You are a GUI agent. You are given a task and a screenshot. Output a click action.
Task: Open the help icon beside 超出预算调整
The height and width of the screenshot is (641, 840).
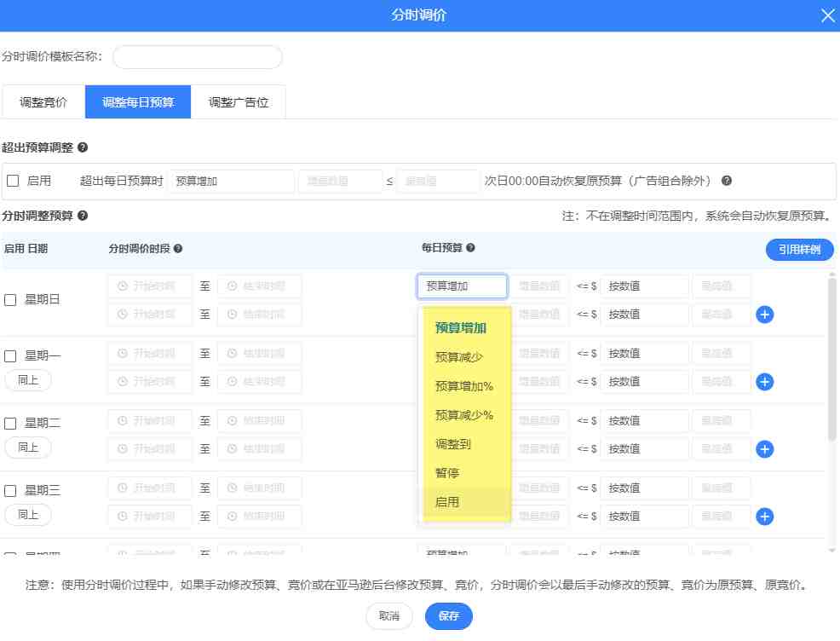[x=83, y=147]
